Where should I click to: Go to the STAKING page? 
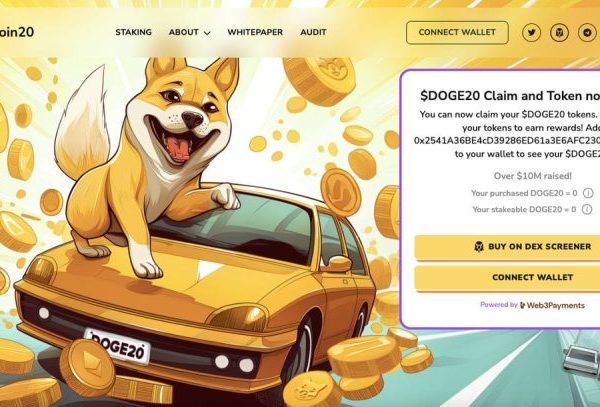[x=134, y=32]
